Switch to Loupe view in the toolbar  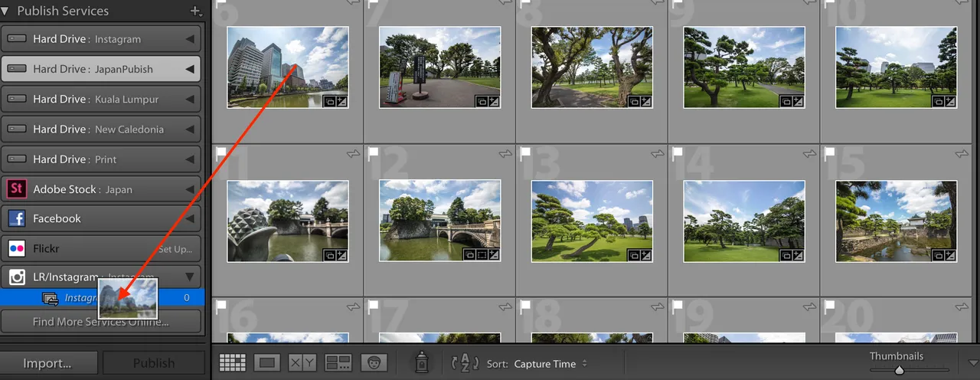267,363
